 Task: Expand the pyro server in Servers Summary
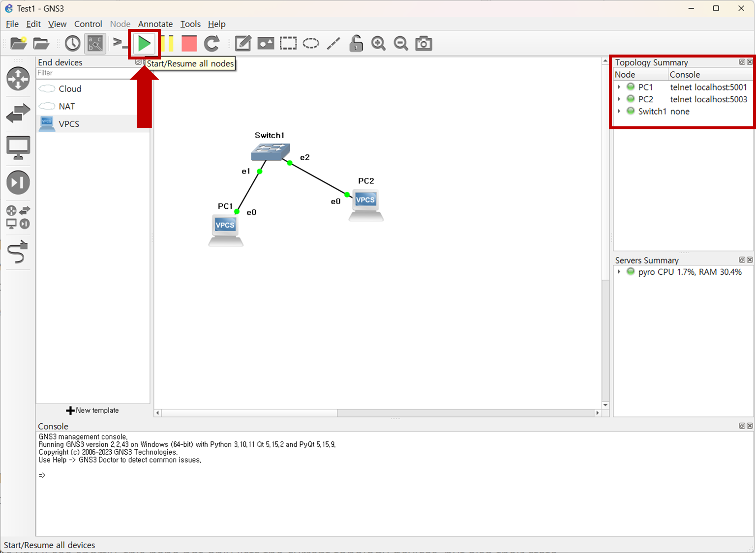[619, 272]
